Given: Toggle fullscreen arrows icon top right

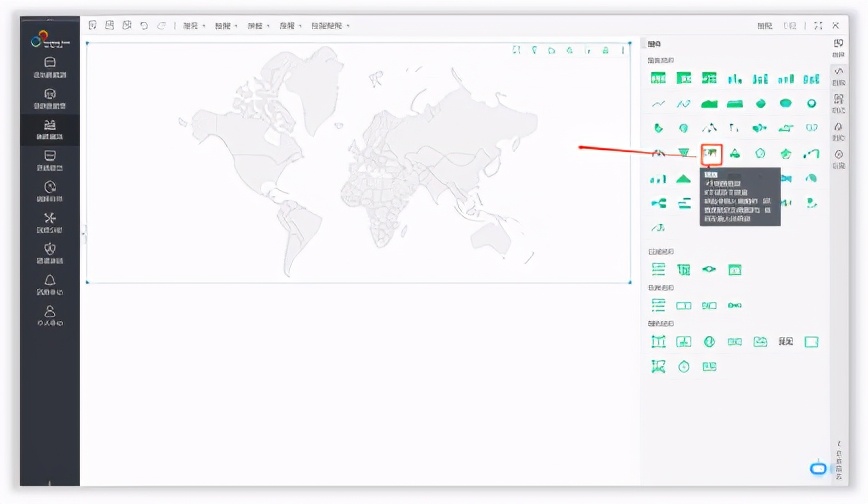Looking at the screenshot, I should click(819, 25).
